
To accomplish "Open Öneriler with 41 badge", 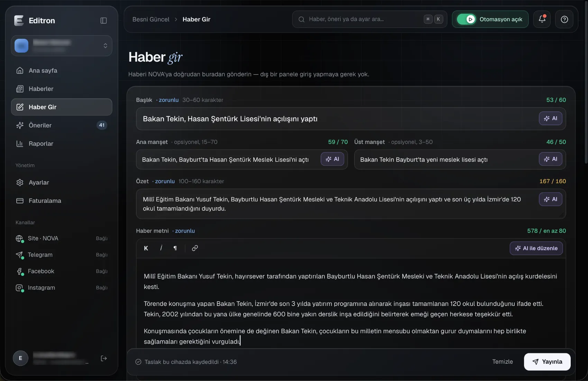I will [62, 125].
